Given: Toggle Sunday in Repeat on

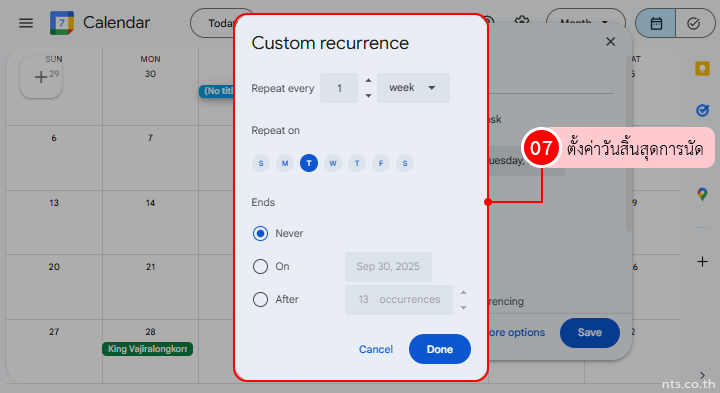Looking at the screenshot, I should (261, 163).
